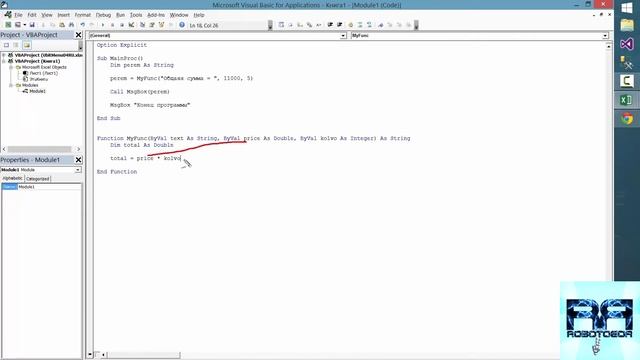Toggle Folders in the Project panel
This screenshot has width=640, height=360.
click(x=27, y=45)
